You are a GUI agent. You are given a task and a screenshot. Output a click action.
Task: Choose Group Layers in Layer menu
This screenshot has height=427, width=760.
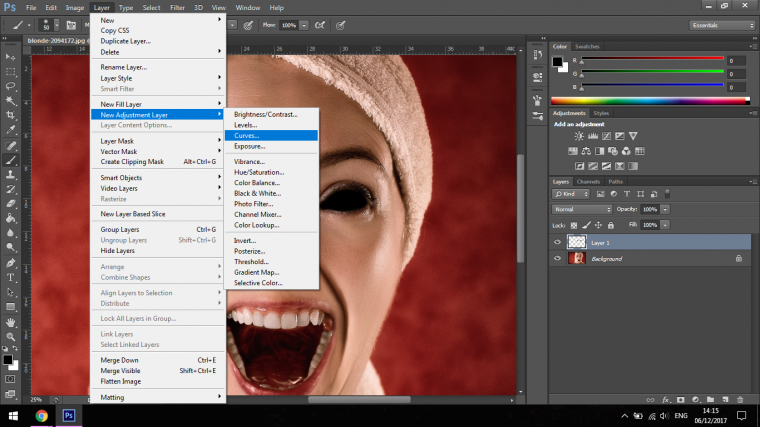pos(158,230)
